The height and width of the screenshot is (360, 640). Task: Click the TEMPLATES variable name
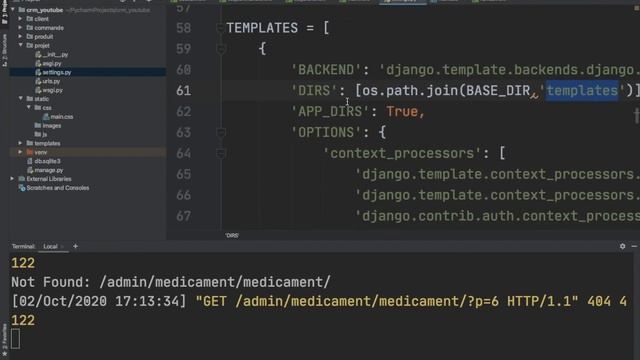coord(262,28)
